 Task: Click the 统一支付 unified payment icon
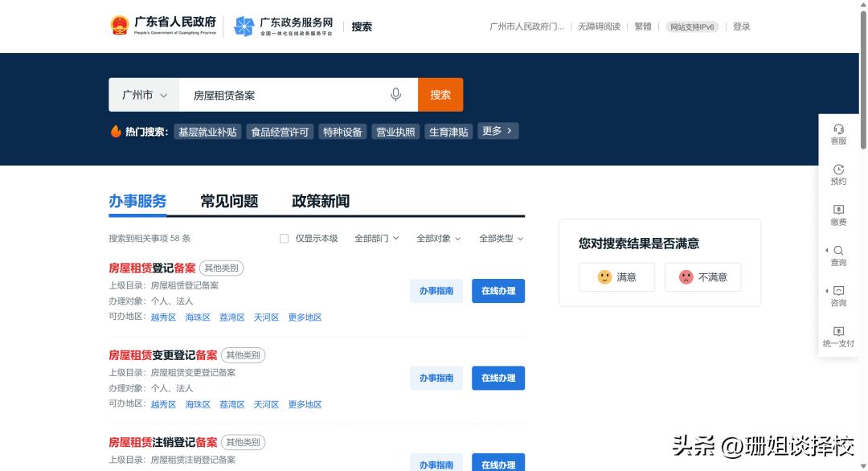[x=838, y=337]
